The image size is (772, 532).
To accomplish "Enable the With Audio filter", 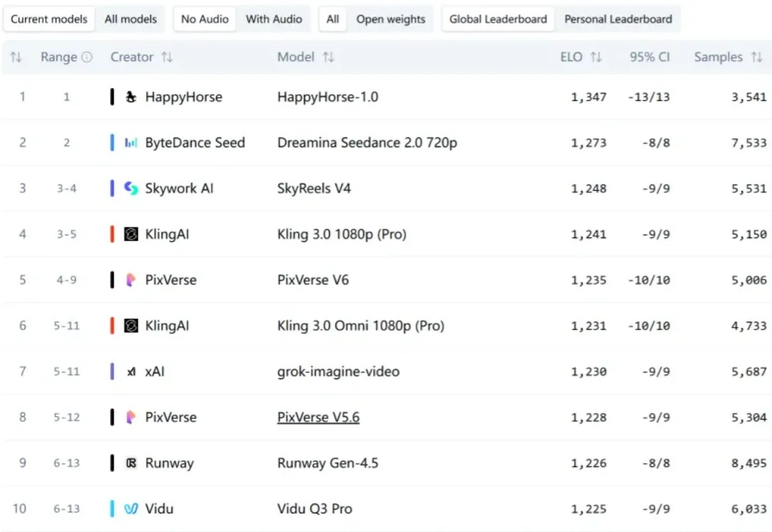I will click(x=274, y=19).
